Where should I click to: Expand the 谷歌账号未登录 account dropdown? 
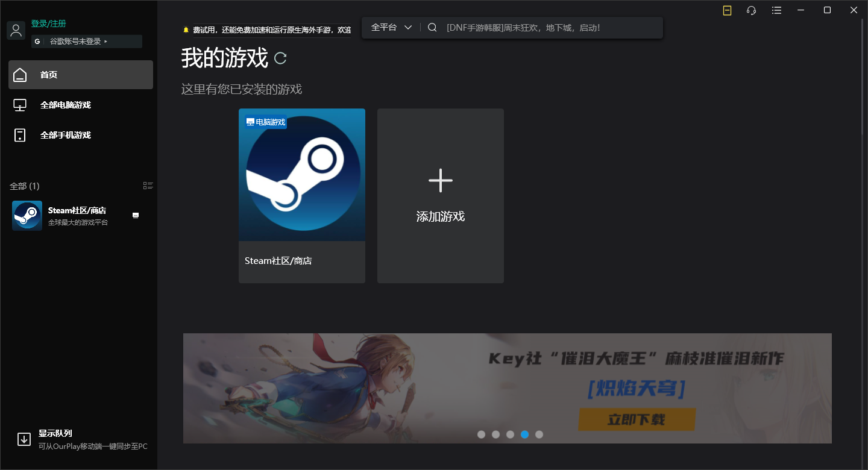click(x=87, y=42)
